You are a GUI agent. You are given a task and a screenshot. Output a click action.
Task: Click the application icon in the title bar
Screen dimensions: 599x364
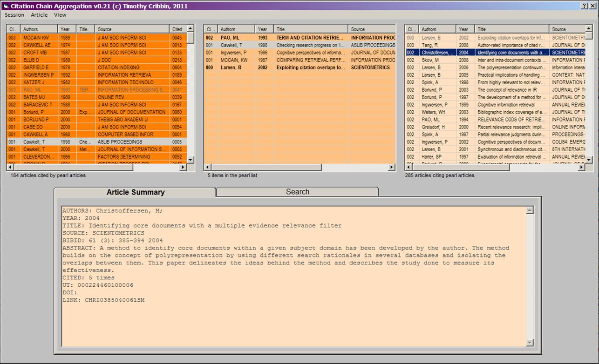coord(6,6)
